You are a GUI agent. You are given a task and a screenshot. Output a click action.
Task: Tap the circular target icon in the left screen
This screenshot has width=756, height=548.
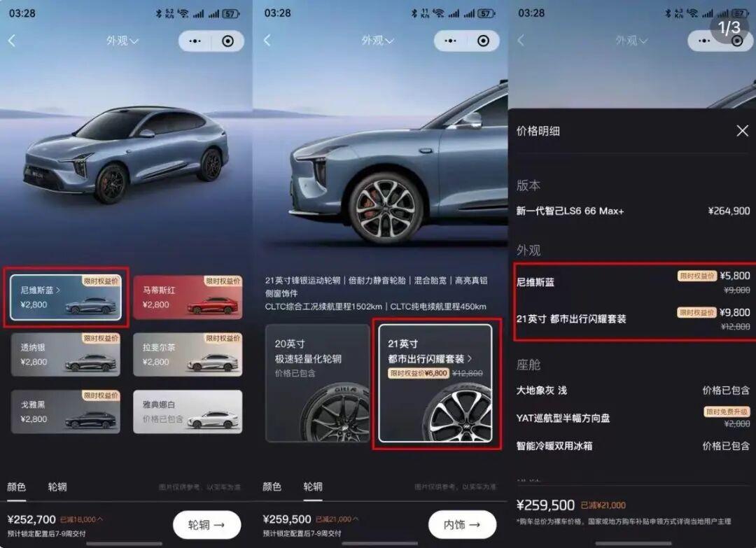pyautogui.click(x=227, y=41)
